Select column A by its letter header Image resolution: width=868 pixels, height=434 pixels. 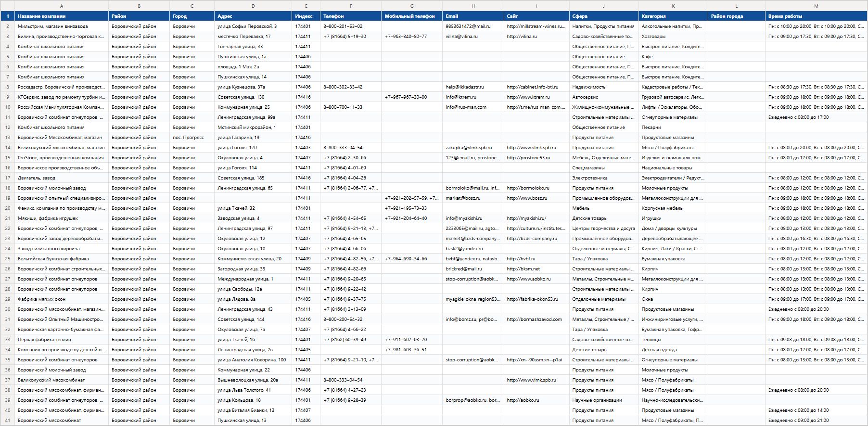click(x=62, y=6)
